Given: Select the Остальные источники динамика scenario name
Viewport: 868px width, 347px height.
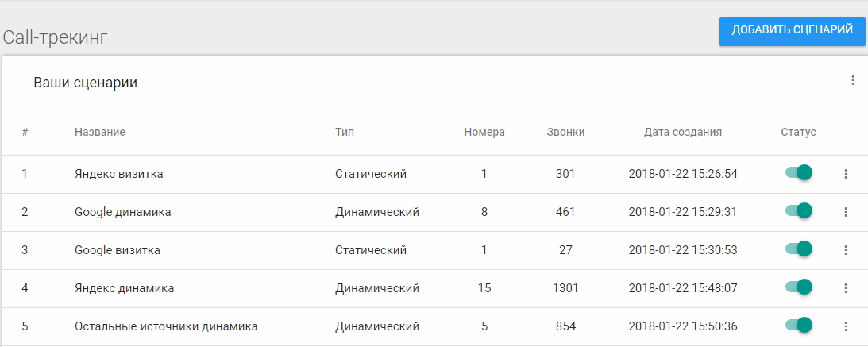Looking at the screenshot, I should click(166, 326).
